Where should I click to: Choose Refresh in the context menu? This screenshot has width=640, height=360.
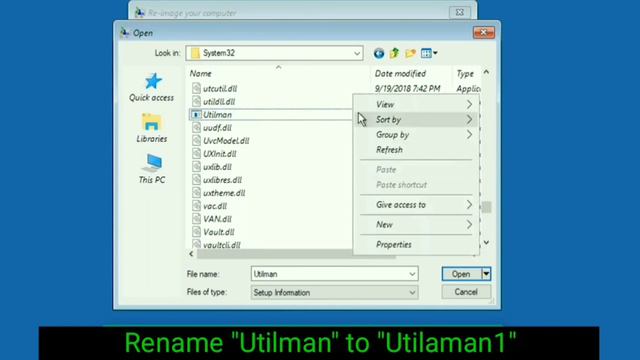click(416, 150)
